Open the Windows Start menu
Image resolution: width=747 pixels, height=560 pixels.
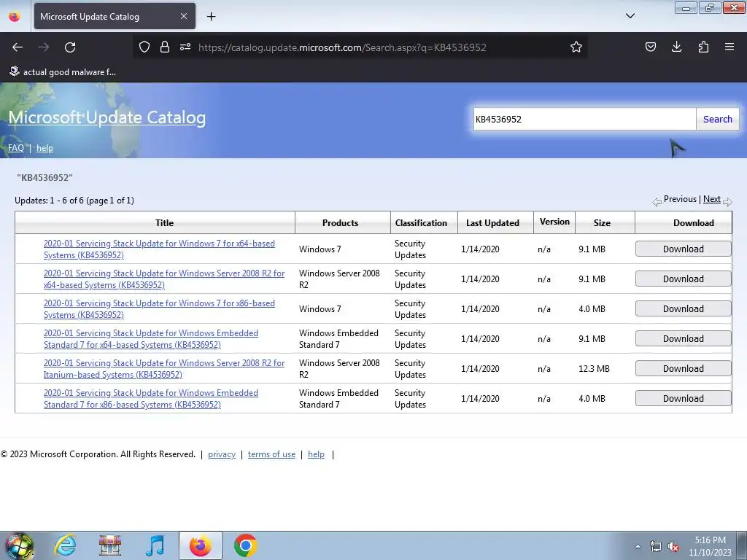tap(19, 545)
